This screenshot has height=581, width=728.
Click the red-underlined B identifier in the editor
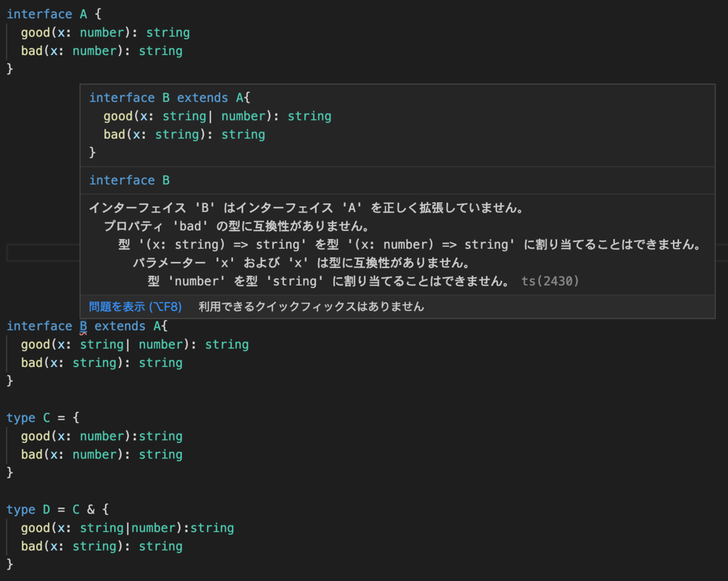coord(83,326)
